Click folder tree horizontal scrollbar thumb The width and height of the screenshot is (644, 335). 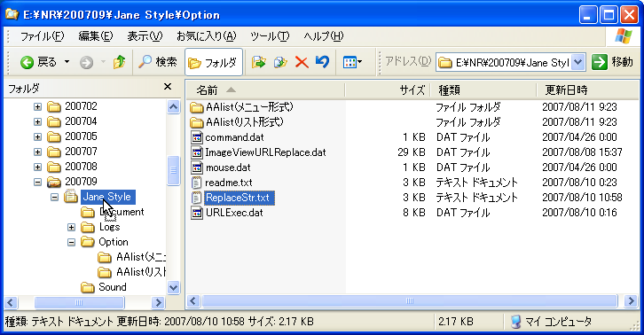click(79, 302)
